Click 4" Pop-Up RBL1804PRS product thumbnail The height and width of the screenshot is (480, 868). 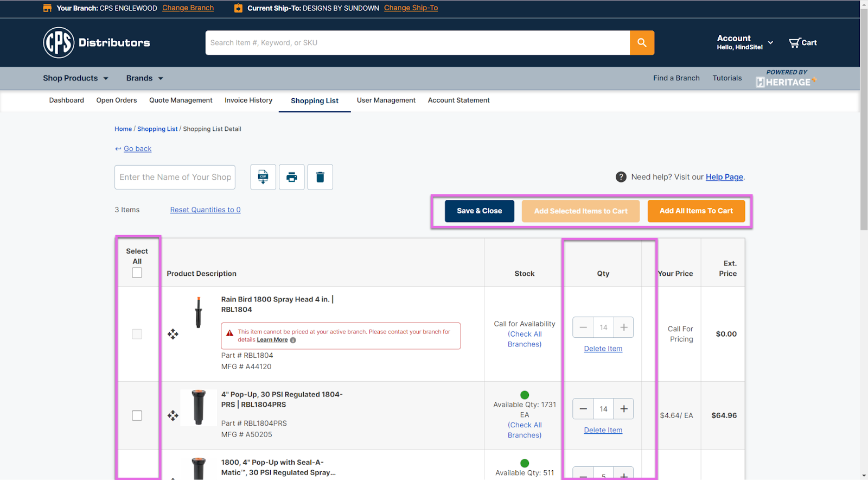pyautogui.click(x=199, y=407)
